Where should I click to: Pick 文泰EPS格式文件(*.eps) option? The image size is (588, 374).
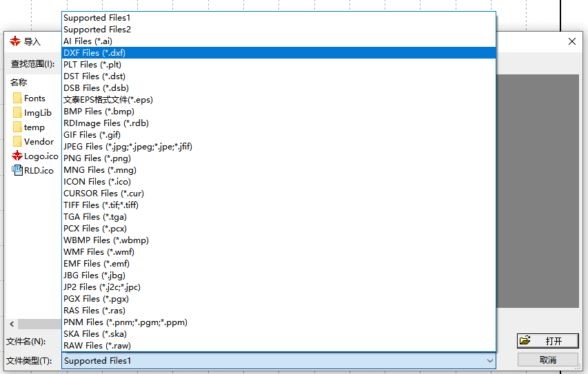[108, 100]
